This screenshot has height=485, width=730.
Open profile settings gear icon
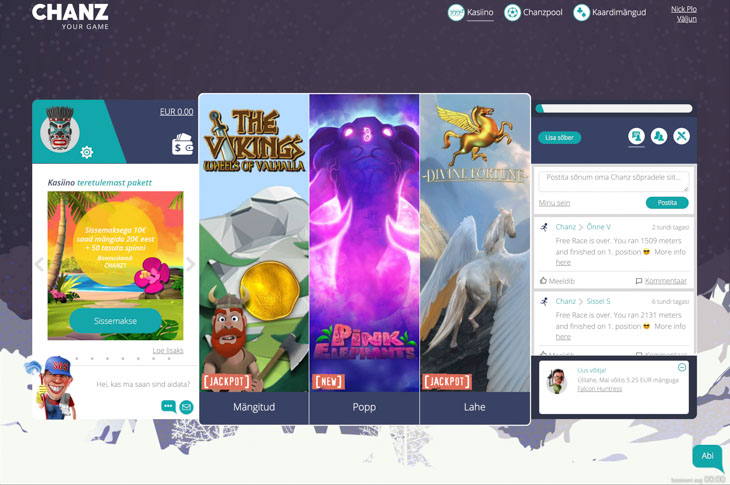(87, 152)
